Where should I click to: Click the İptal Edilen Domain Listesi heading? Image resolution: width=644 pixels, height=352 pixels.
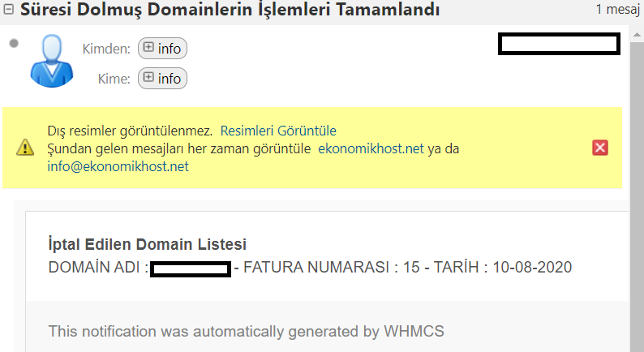click(x=148, y=244)
